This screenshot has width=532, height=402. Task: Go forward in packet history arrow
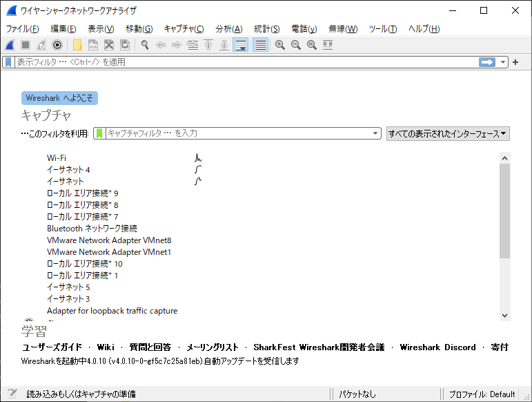[177, 45]
